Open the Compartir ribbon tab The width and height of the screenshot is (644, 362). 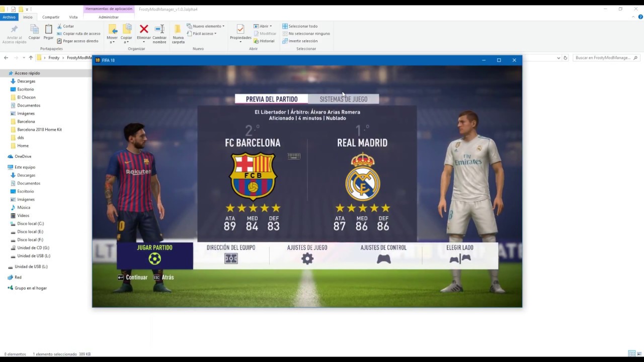pos(51,17)
